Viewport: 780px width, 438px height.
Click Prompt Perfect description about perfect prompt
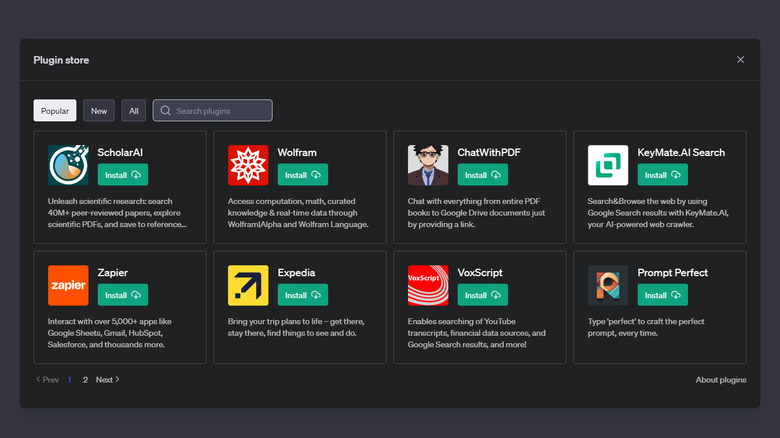click(x=646, y=327)
